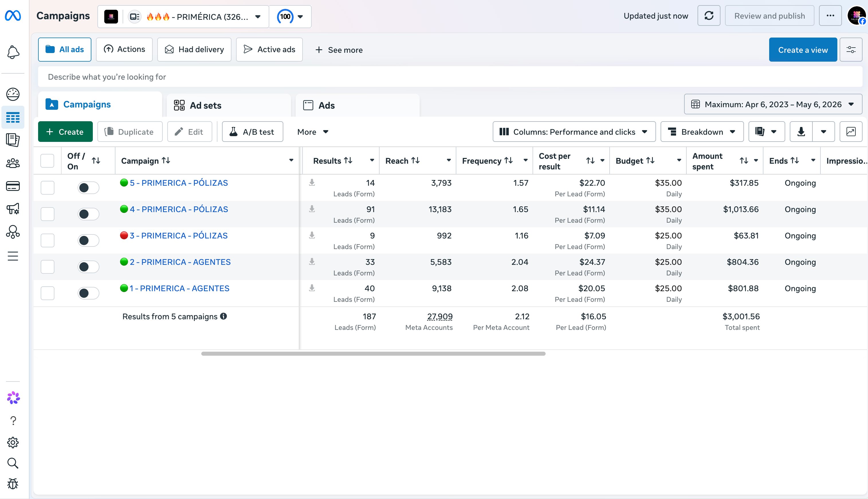Open campaign link 3 - PRIMERICA - PÓLIZAS
868x499 pixels.
coord(178,235)
